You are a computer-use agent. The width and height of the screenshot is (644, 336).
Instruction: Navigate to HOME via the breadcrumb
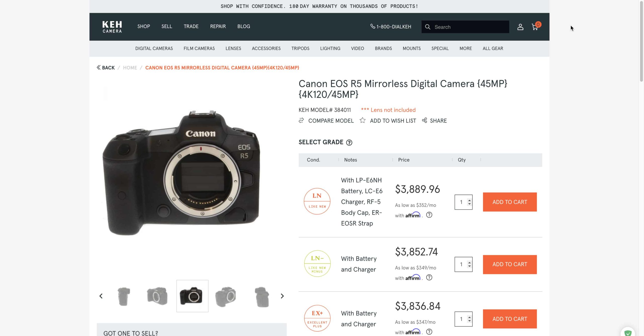(130, 68)
